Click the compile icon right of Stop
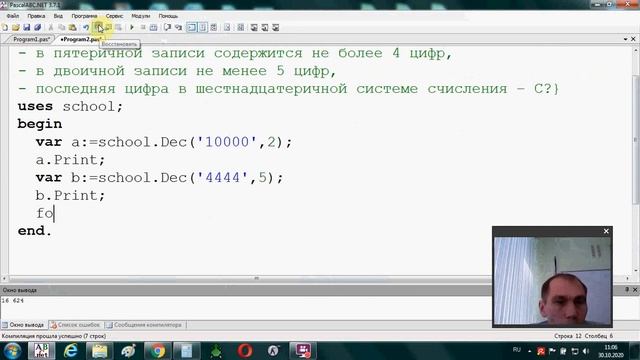The width and height of the screenshot is (640, 360). click(x=153, y=27)
